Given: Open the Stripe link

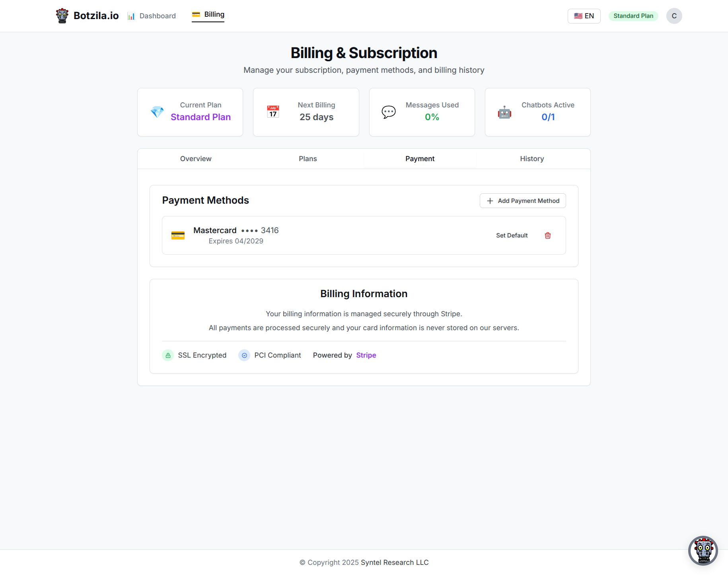Looking at the screenshot, I should tap(366, 355).
